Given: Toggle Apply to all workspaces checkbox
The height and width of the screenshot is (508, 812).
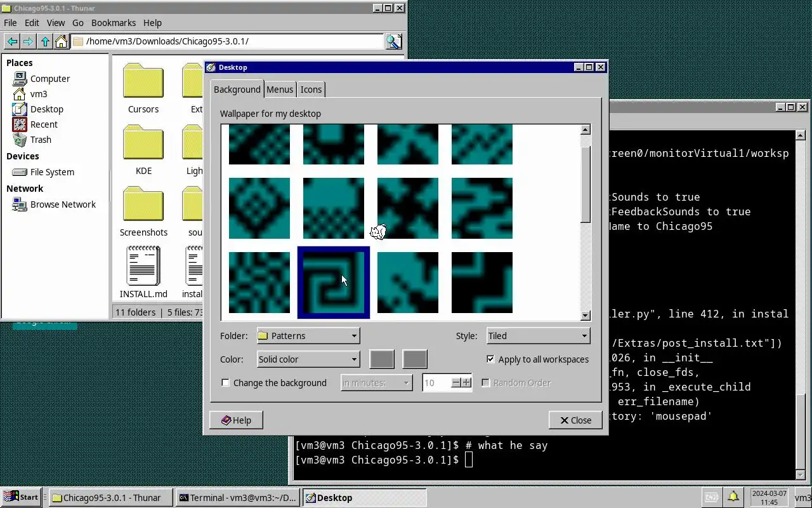Looking at the screenshot, I should coord(490,359).
